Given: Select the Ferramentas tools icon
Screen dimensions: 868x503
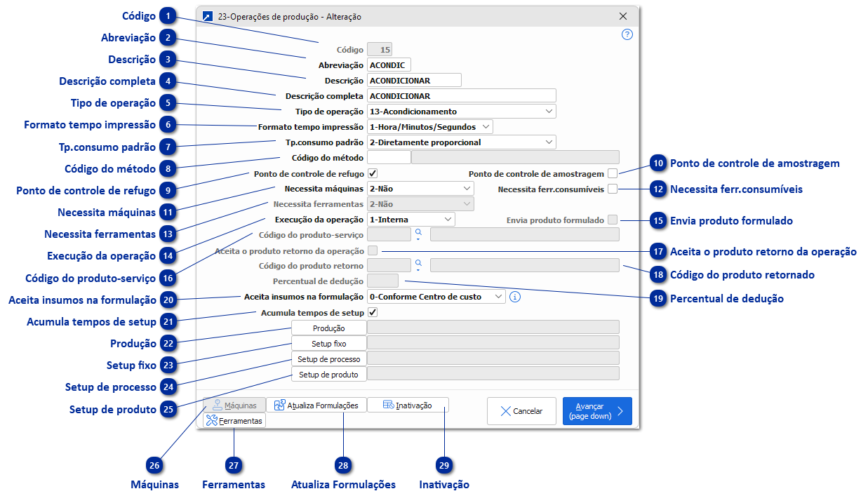Looking at the screenshot, I should click(211, 420).
